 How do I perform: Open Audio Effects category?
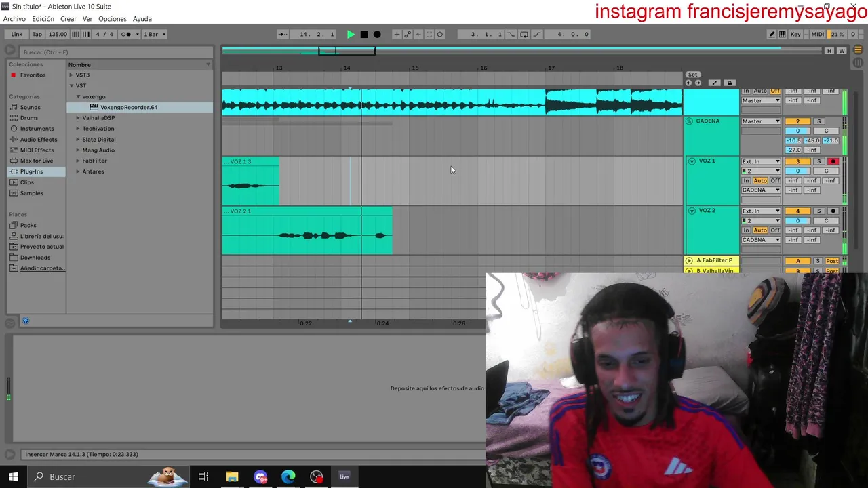[38, 140]
